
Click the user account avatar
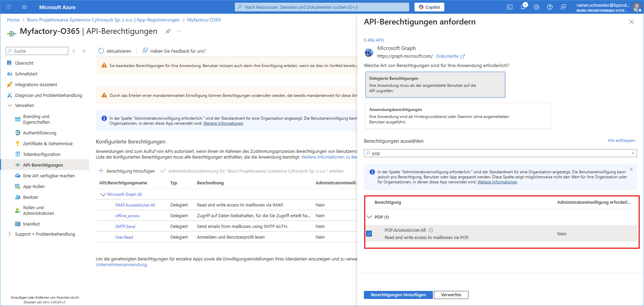[x=637, y=7]
